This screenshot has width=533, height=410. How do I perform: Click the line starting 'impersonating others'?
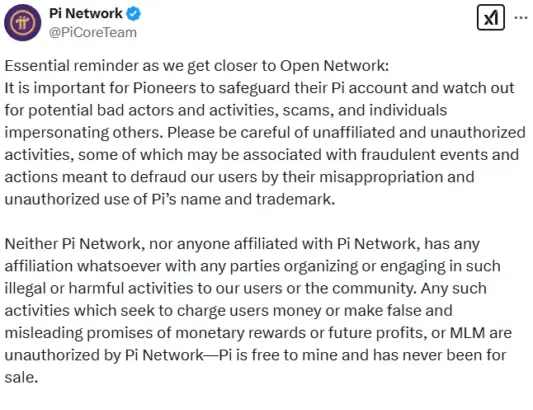tap(265, 133)
